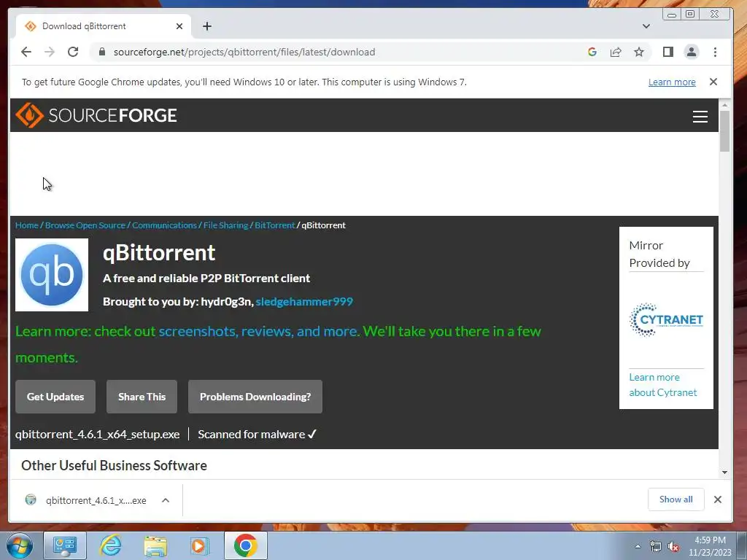The height and width of the screenshot is (560, 747).
Task: Click the Cytranet mirror logo
Action: (666, 319)
